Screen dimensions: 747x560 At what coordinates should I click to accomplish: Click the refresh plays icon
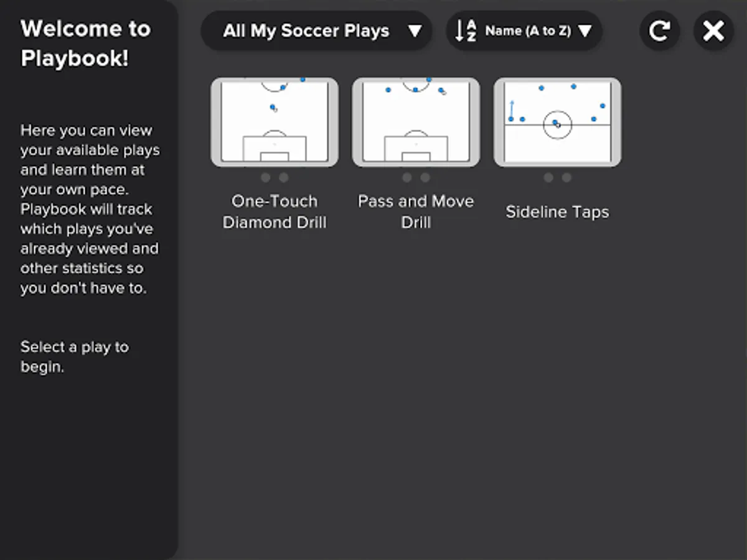(659, 30)
